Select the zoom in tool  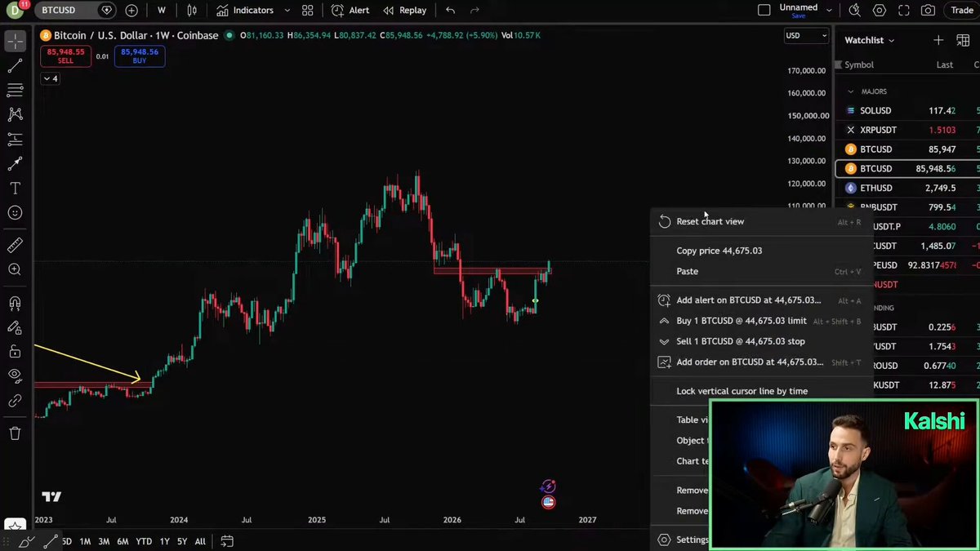click(x=15, y=269)
